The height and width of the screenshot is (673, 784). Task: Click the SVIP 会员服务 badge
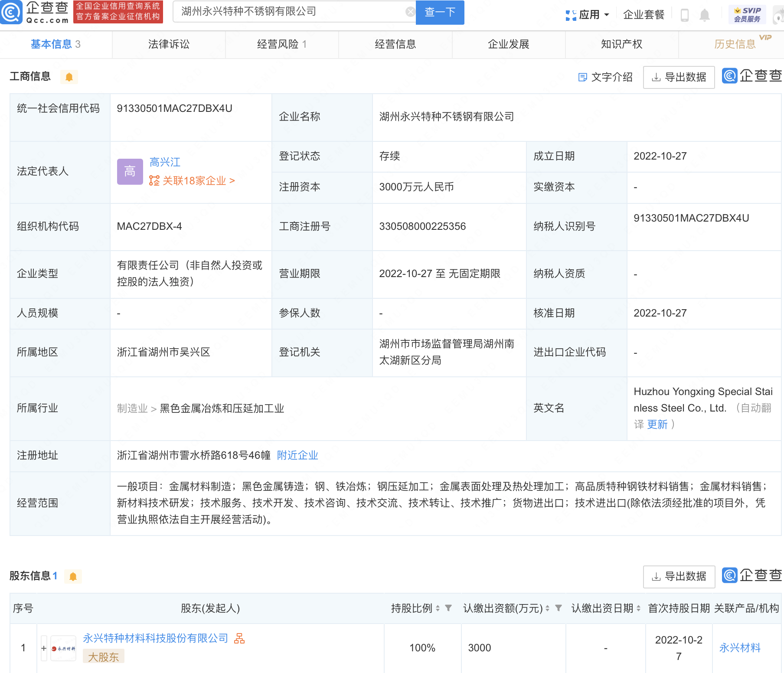(747, 15)
